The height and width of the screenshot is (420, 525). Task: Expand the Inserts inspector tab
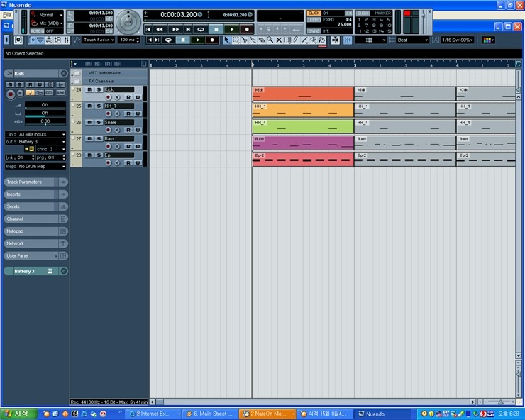(x=32, y=194)
